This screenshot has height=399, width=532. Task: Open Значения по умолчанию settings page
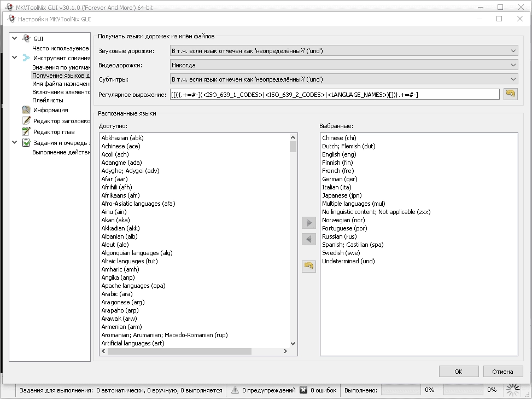[61, 67]
